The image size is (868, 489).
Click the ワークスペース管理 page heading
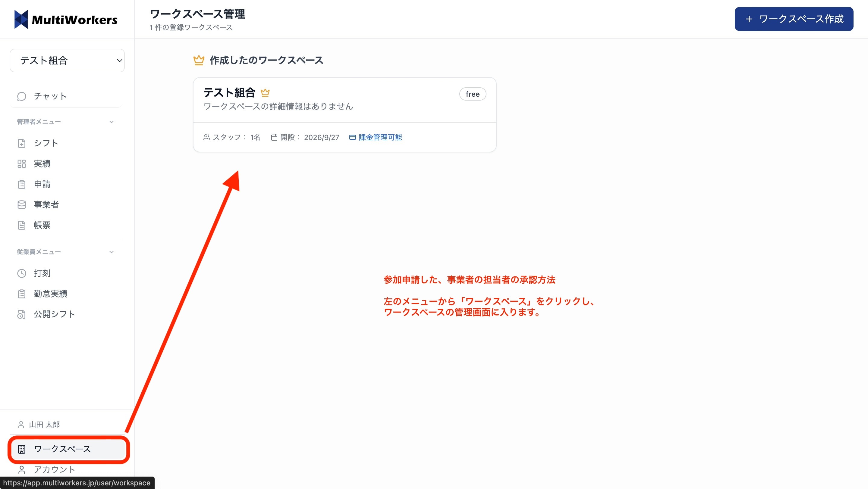[x=197, y=14]
